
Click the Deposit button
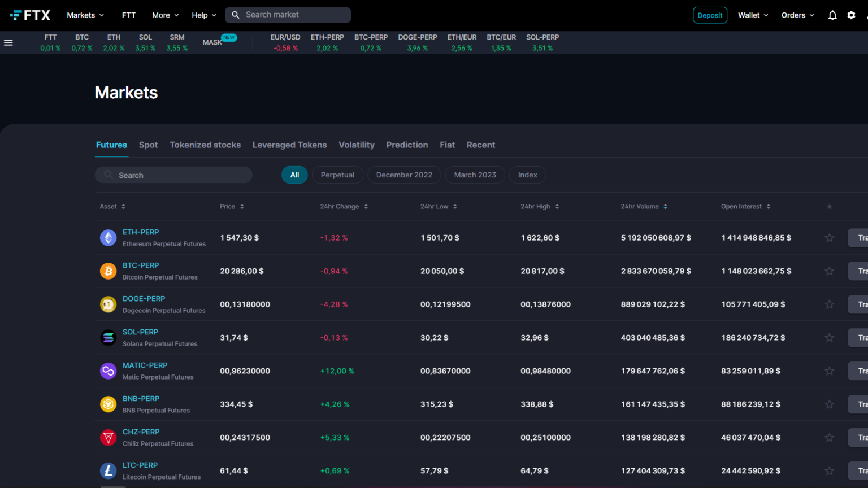pyautogui.click(x=710, y=15)
